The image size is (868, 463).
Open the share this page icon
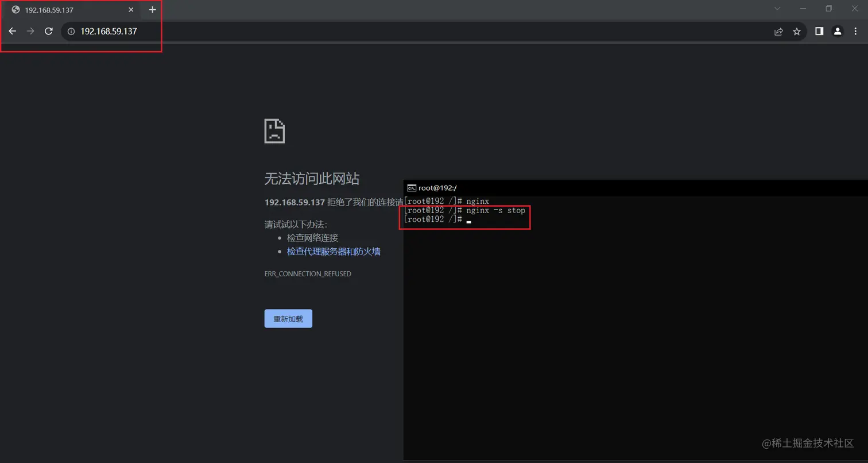pos(778,31)
